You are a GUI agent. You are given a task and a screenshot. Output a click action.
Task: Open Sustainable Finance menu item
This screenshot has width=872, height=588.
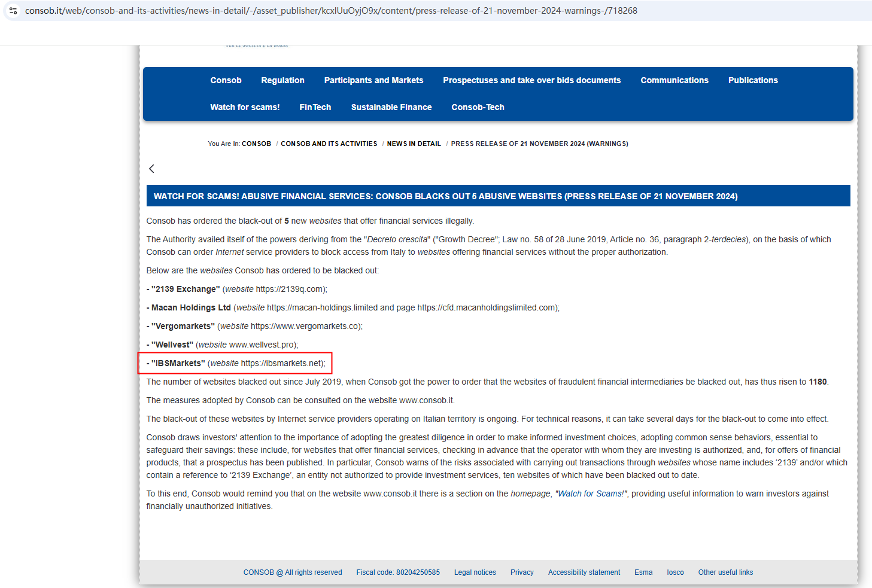click(x=391, y=107)
